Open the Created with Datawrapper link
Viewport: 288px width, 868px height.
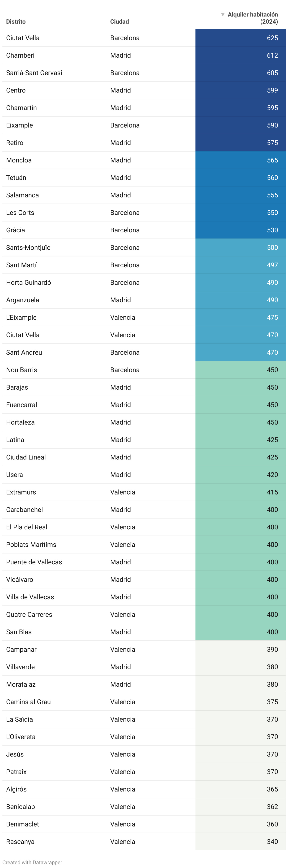point(32,862)
